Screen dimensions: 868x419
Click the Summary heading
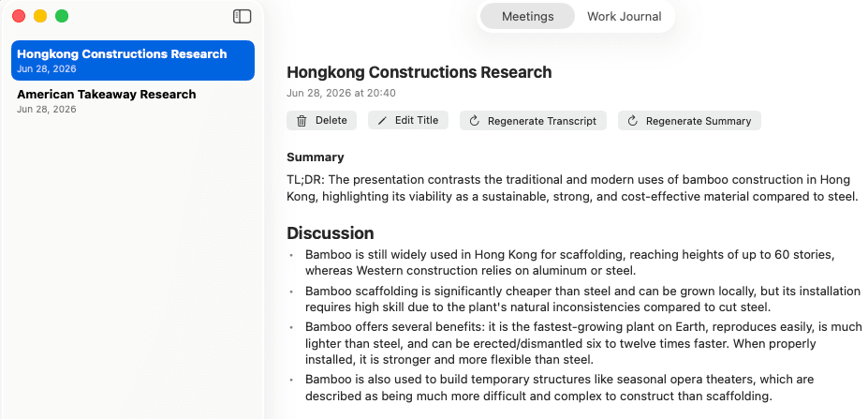[315, 157]
